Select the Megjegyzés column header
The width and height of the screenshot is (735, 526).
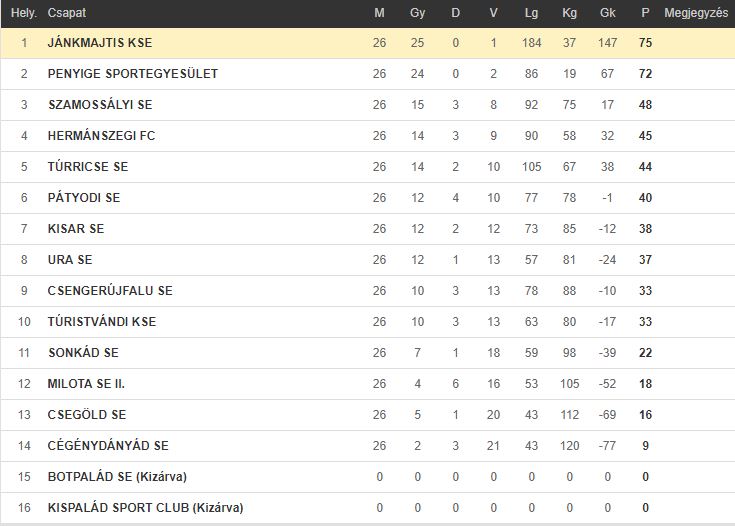point(696,13)
